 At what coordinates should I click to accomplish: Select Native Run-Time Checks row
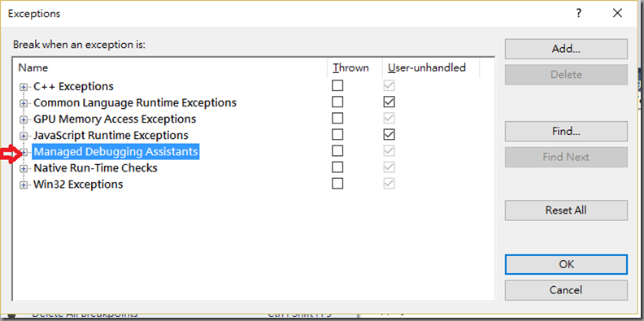point(95,168)
